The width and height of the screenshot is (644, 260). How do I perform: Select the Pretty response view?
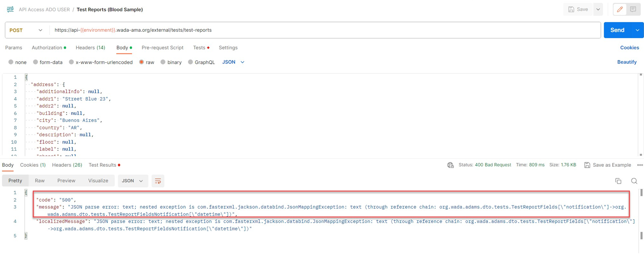click(15, 181)
